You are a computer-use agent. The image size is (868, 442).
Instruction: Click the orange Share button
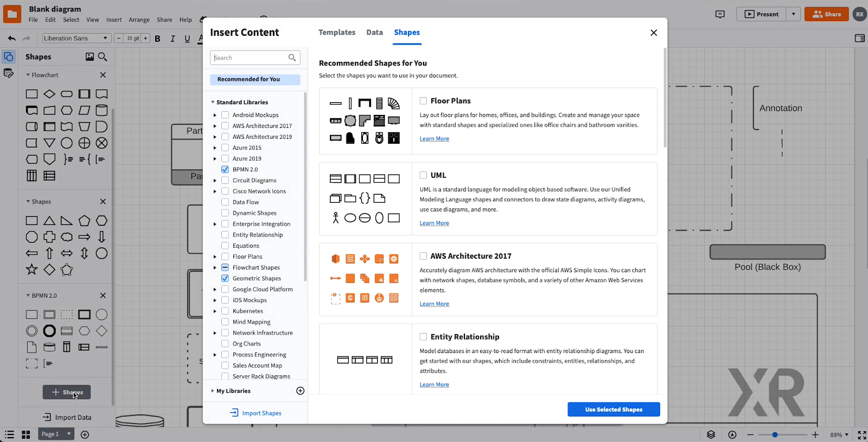pos(827,15)
